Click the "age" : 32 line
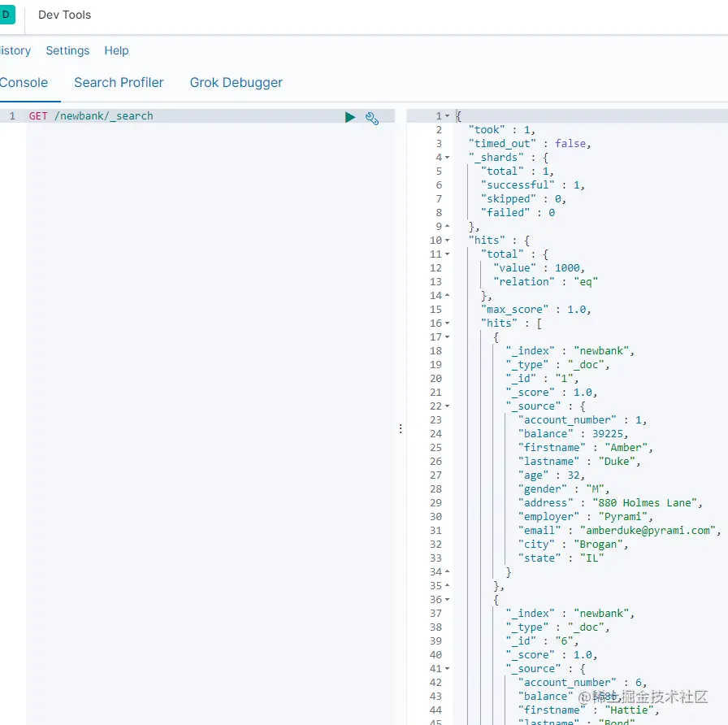The height and width of the screenshot is (725, 728). point(552,475)
